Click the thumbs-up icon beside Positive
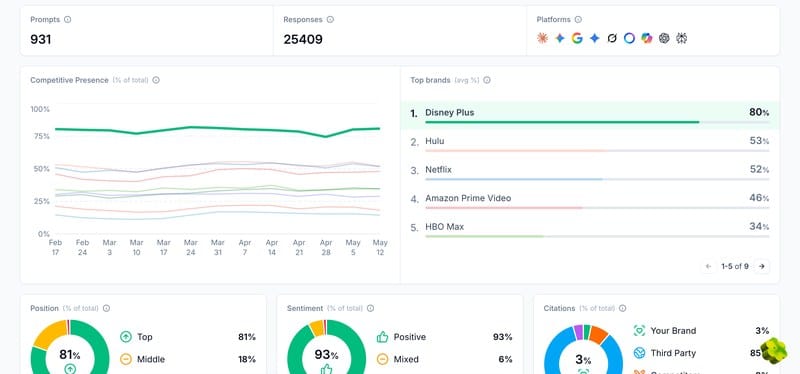Viewport: 800px width, 374px height. (x=383, y=337)
